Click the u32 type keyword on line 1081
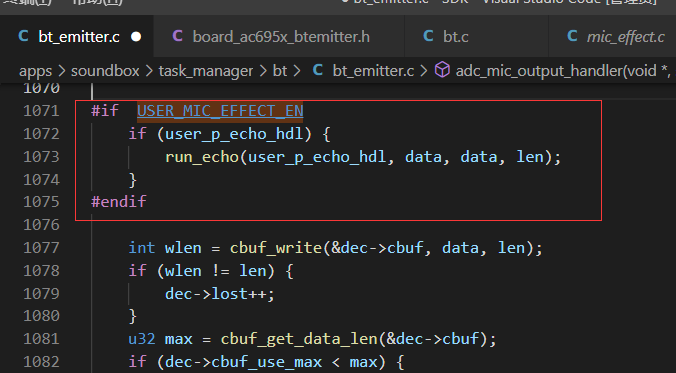The image size is (676, 373). point(142,339)
